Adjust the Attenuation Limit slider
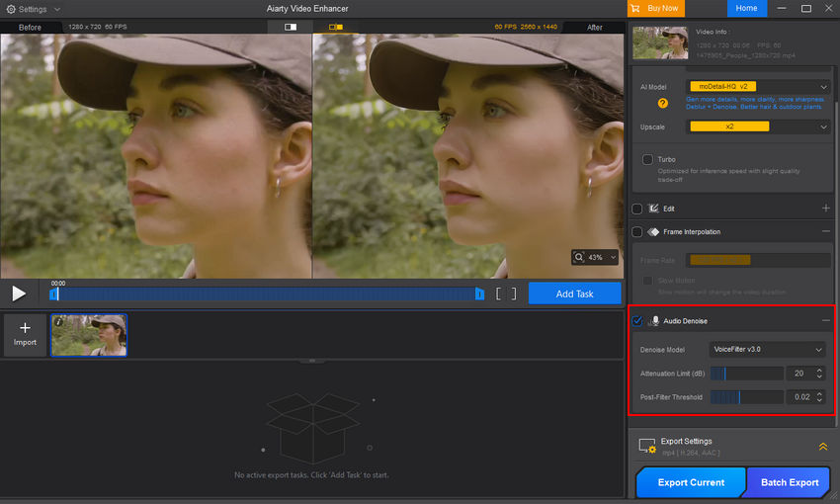Image resolution: width=840 pixels, height=504 pixels. (x=747, y=374)
